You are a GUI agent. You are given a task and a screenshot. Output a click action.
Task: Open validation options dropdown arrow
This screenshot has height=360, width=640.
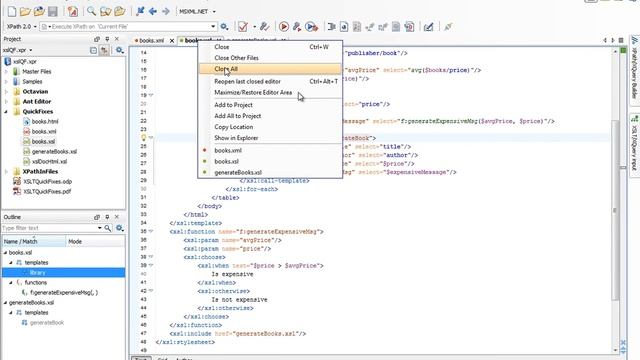(x=254, y=27)
